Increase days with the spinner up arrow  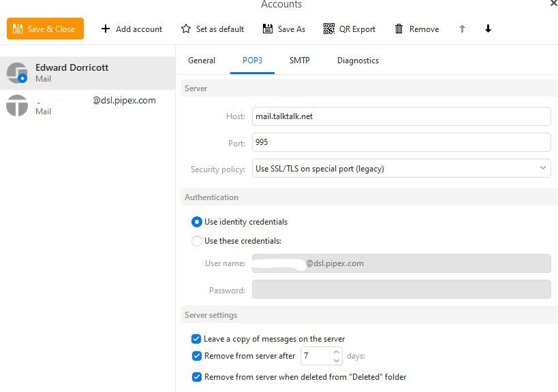[337, 352]
